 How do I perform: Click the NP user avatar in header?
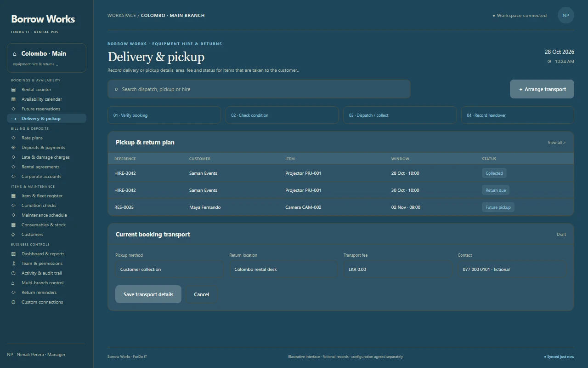566,15
